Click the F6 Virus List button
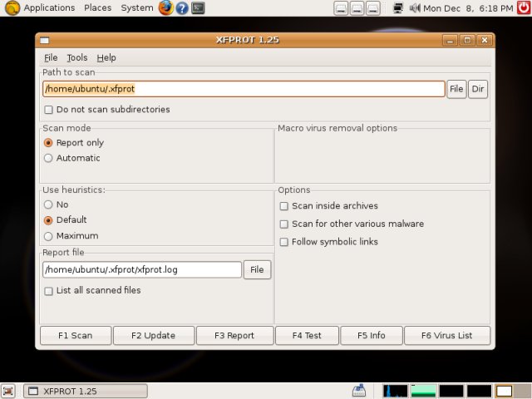The width and height of the screenshot is (532, 399). [447, 336]
